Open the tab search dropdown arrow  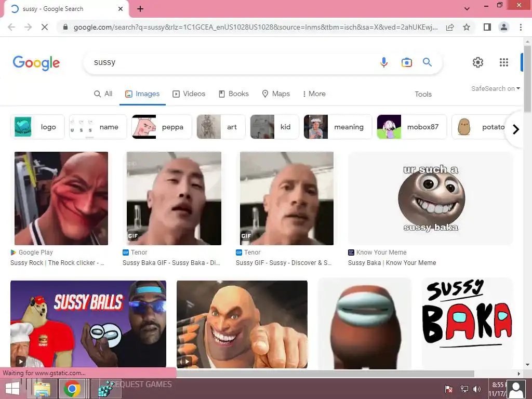467,9
